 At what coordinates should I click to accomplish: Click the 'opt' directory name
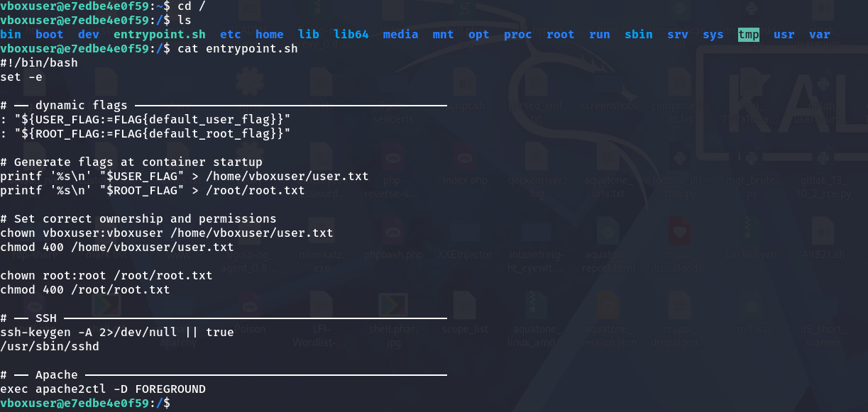point(479,34)
